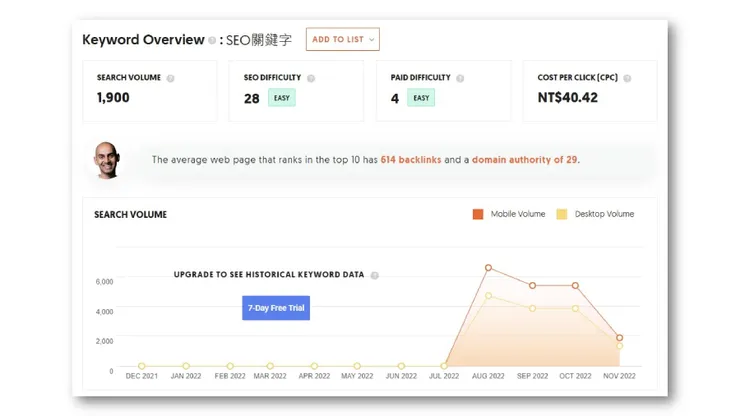This screenshot has height=416, width=740.
Task: Click the EASY badge for SEO Difficulty
Action: [282, 98]
